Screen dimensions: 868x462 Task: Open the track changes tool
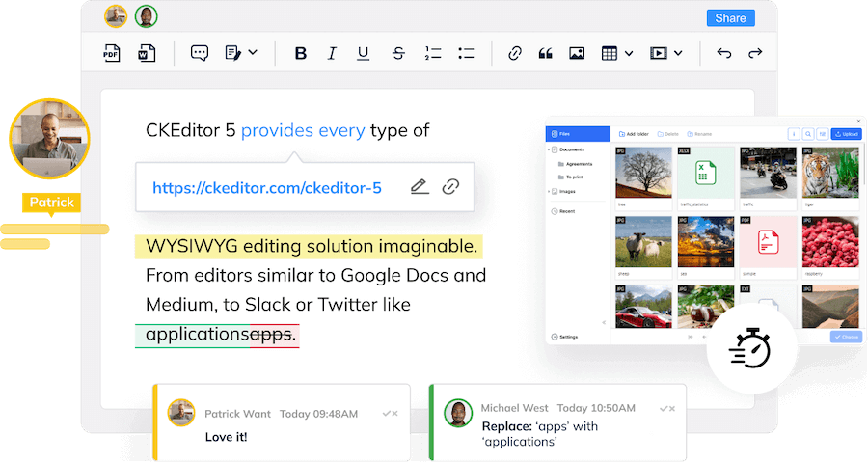(x=233, y=53)
